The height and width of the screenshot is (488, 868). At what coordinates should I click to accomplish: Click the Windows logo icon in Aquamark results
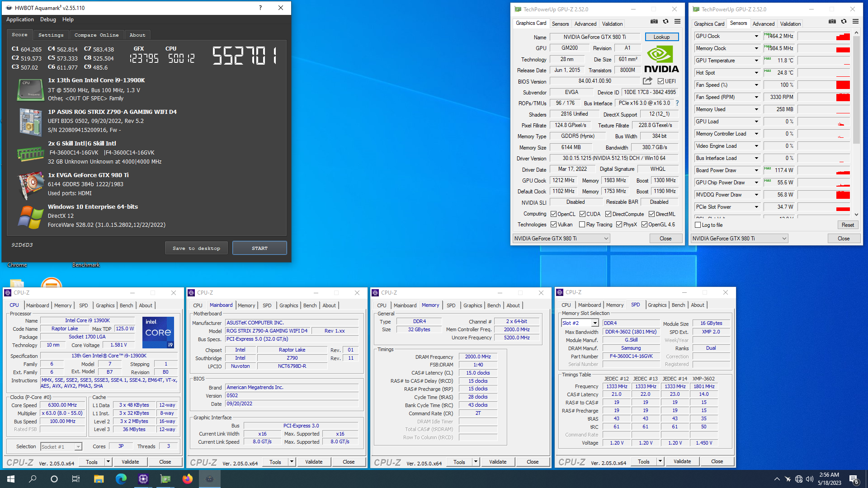click(30, 217)
